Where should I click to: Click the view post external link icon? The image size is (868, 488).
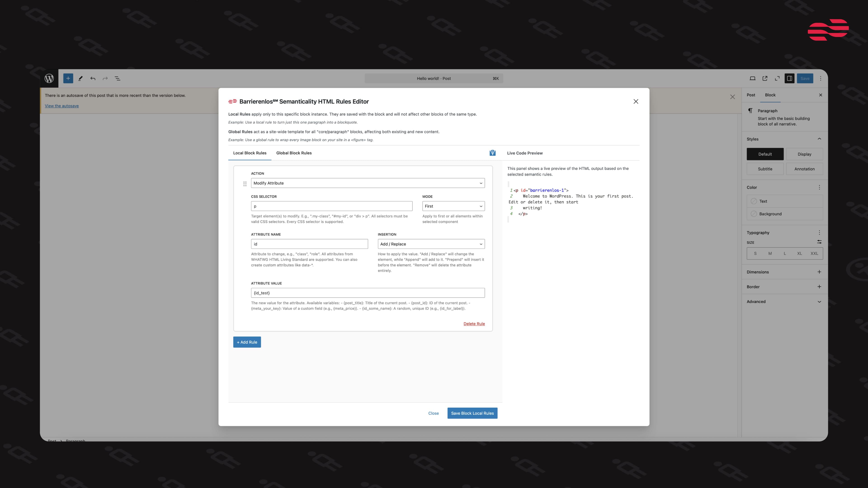click(x=765, y=78)
